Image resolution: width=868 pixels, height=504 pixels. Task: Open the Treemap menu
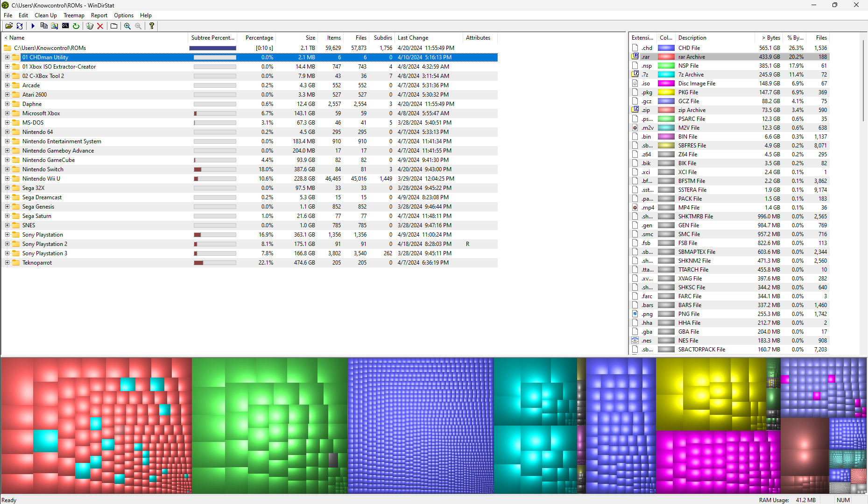click(74, 15)
